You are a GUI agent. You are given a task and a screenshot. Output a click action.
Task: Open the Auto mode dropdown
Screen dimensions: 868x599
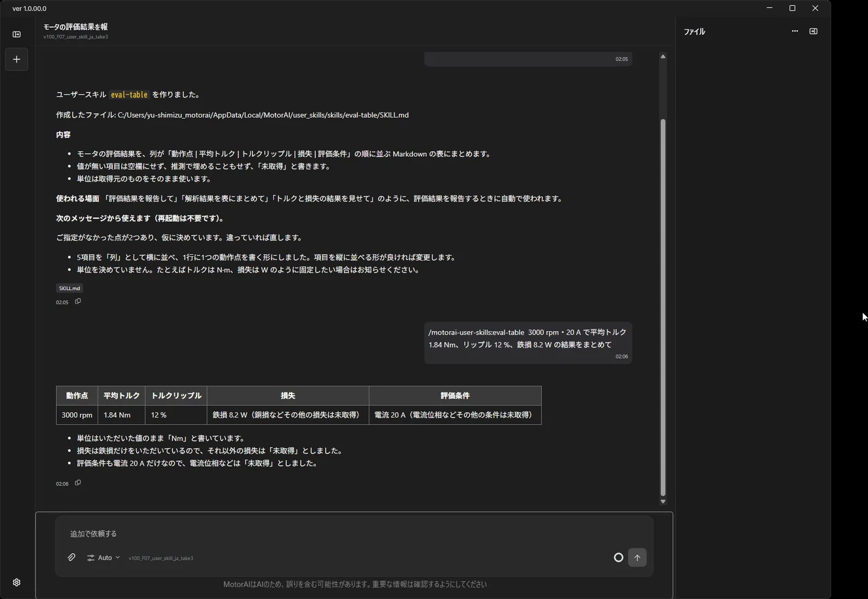click(x=103, y=558)
